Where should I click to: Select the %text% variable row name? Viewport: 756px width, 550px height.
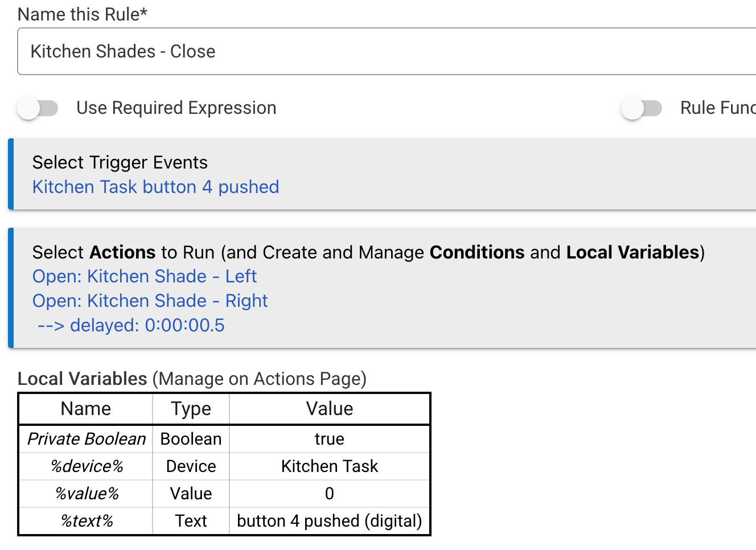[87, 521]
